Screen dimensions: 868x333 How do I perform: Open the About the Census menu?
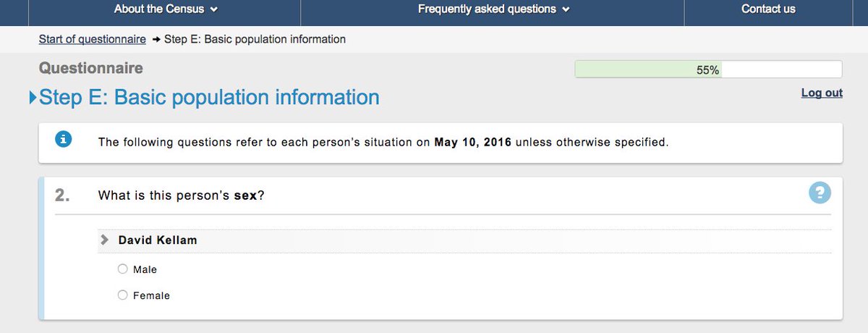pos(159,9)
